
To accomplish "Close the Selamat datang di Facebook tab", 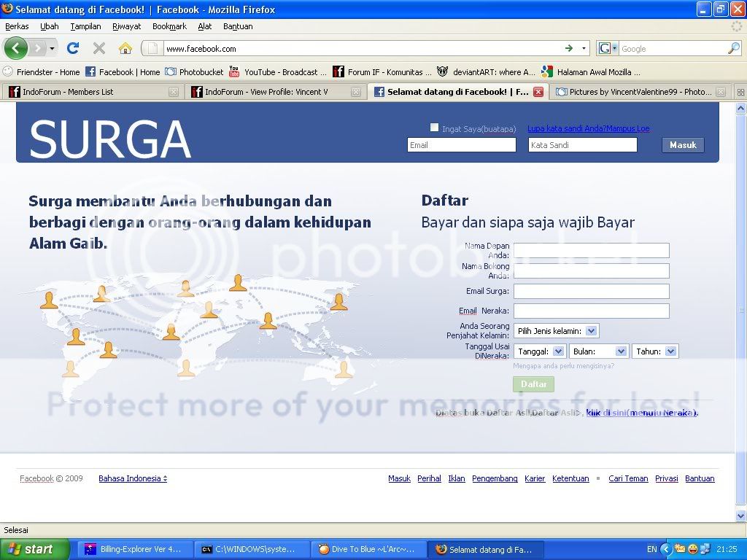I will tap(538, 92).
